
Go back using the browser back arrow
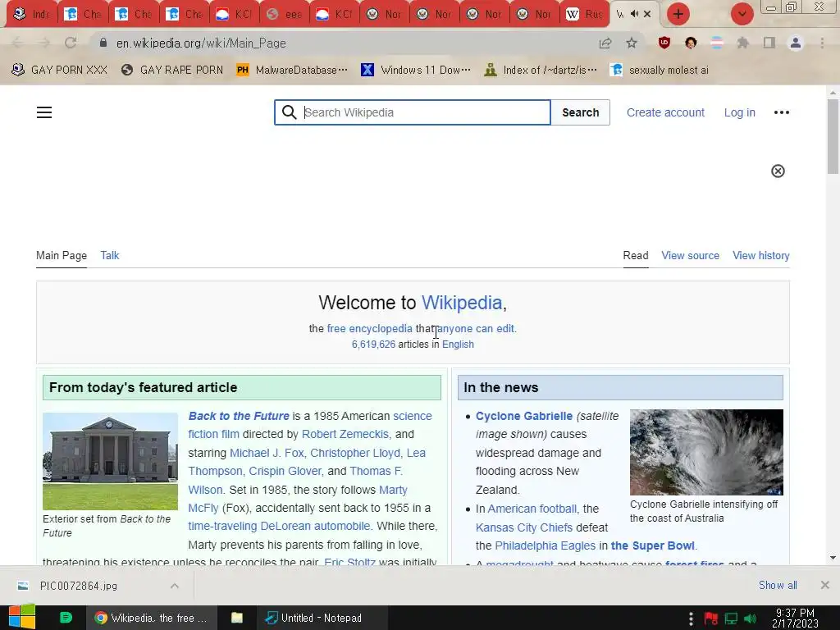click(18, 43)
